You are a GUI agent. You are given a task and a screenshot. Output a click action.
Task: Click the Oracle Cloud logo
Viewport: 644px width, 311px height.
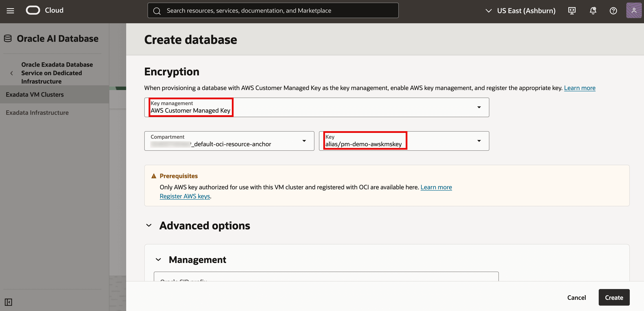(x=33, y=10)
